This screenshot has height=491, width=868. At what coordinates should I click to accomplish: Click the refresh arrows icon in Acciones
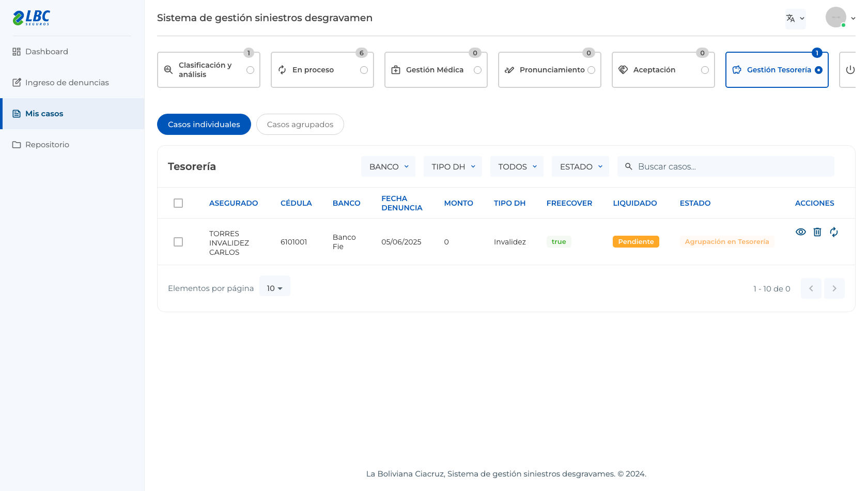tap(834, 232)
